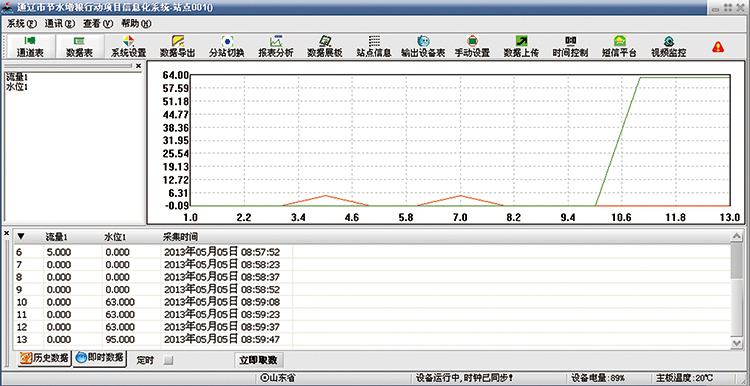Open the 短信平台 SMS platform icon
The width and height of the screenshot is (750, 386).
(619, 46)
